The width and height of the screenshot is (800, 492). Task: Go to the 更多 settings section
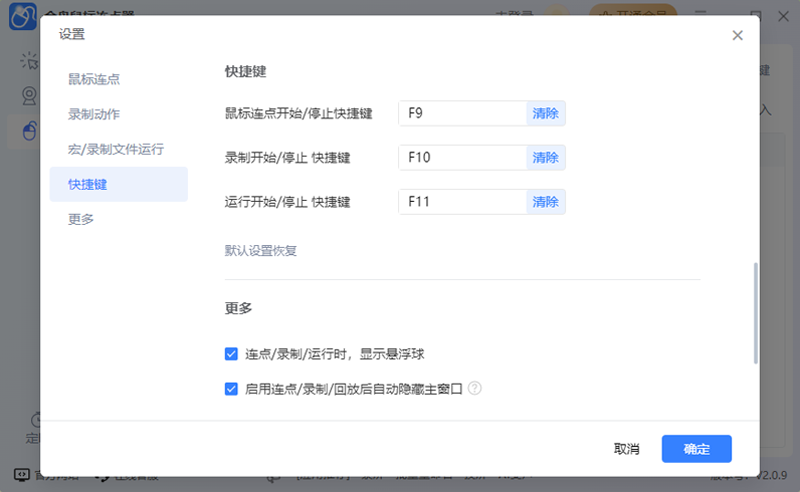click(x=81, y=219)
